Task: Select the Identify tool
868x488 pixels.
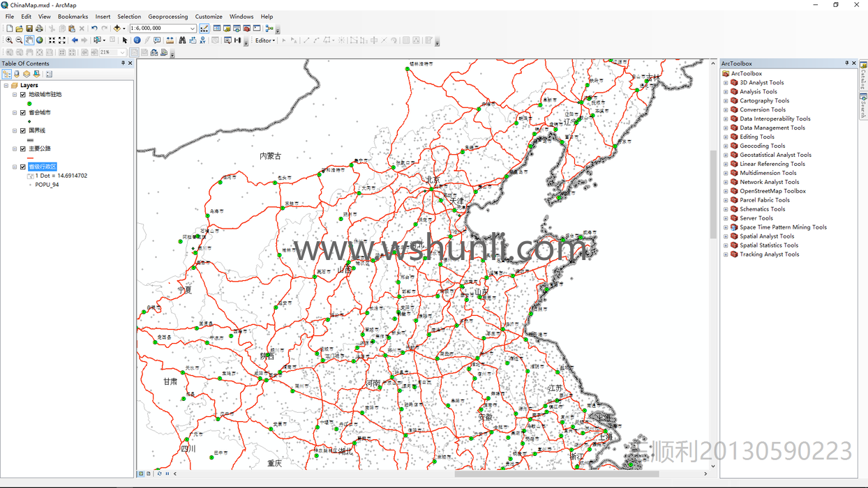Action: (x=137, y=40)
